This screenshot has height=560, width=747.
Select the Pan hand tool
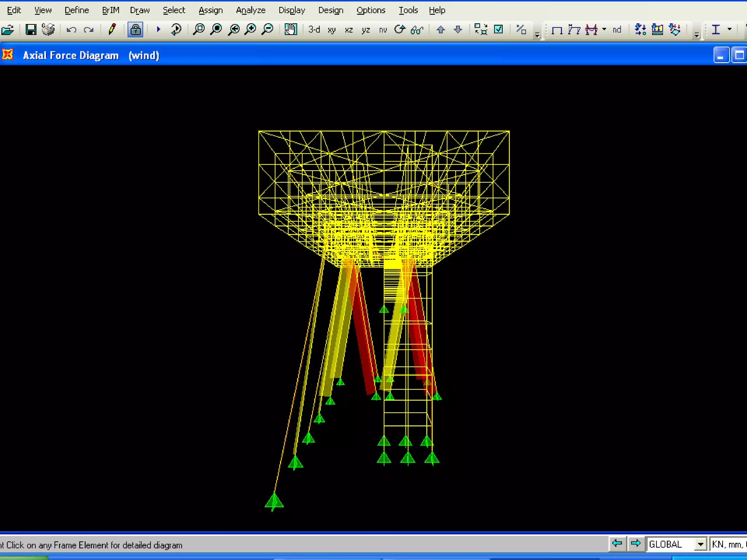point(291,30)
